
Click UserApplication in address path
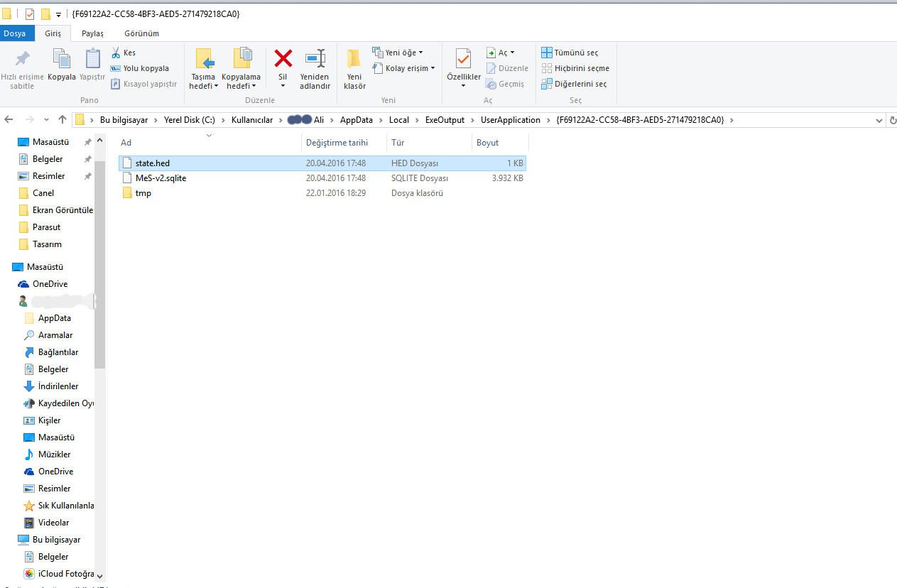[511, 120]
